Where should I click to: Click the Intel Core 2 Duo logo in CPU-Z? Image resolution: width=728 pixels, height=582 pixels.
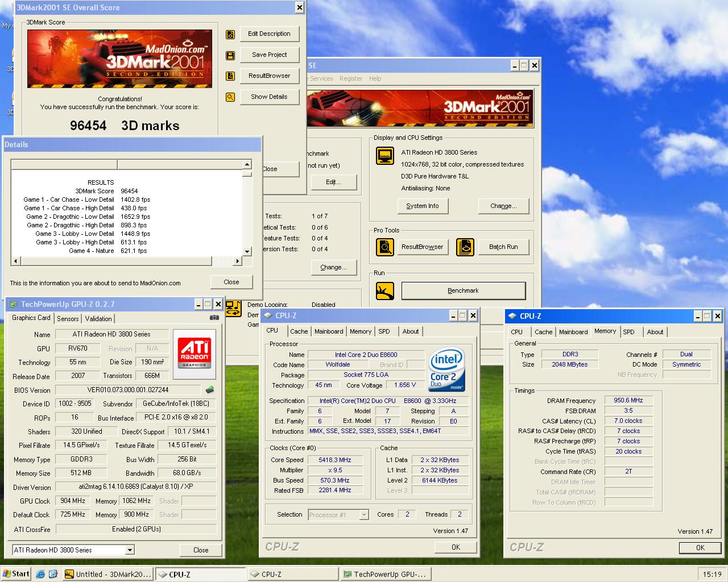point(446,369)
